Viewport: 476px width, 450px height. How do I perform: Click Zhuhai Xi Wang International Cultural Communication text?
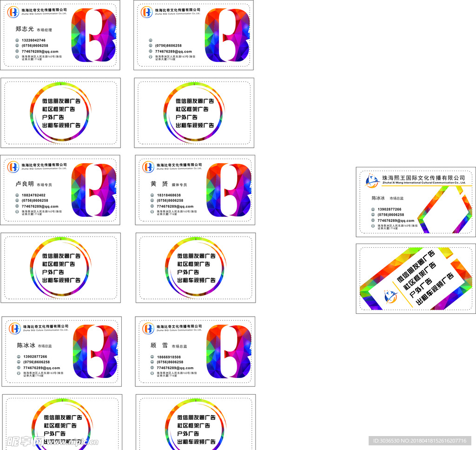coord(424,183)
